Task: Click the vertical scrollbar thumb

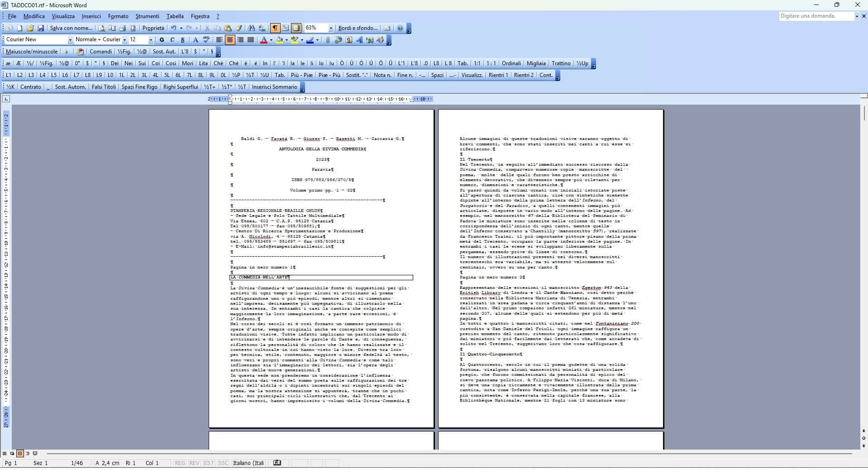Action: pos(864,113)
